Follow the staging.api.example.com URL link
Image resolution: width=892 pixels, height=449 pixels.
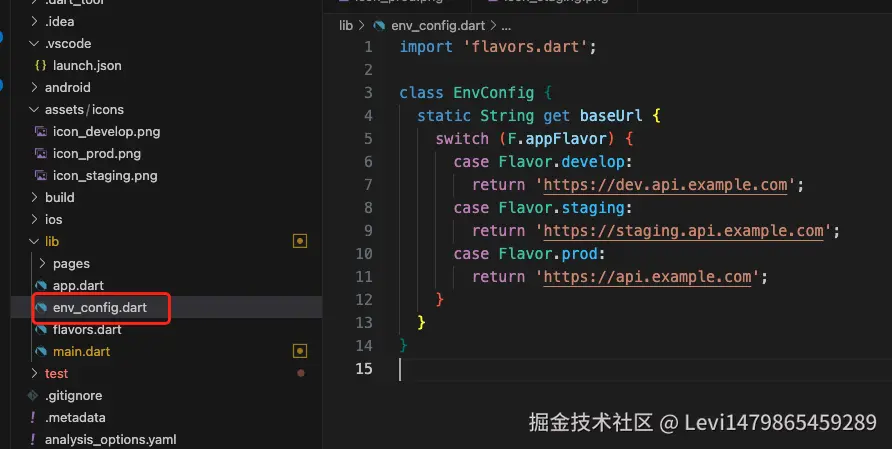[x=683, y=231]
